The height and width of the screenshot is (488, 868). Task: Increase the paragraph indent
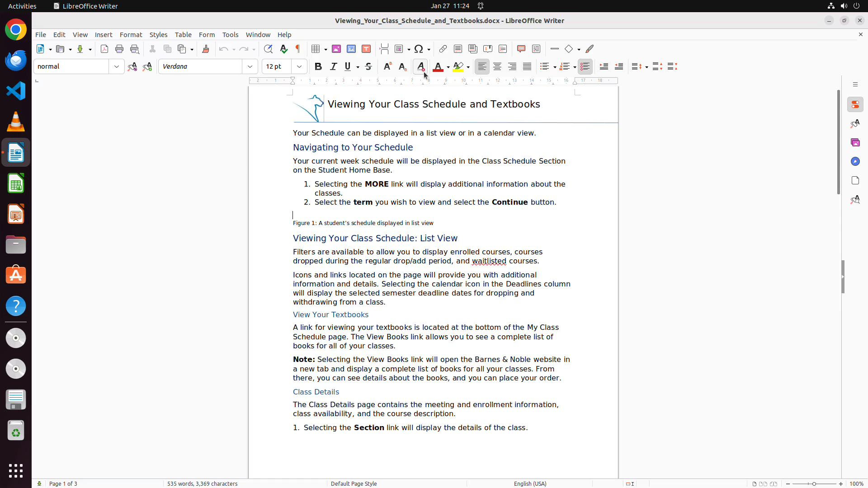[x=604, y=66]
